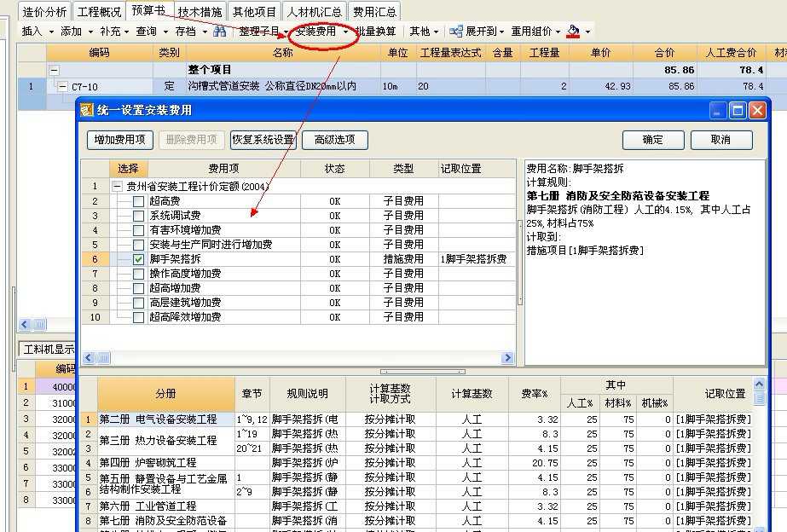Open the paint bucket color dropdown arrow
The height and width of the screenshot is (532, 787).
(587, 32)
